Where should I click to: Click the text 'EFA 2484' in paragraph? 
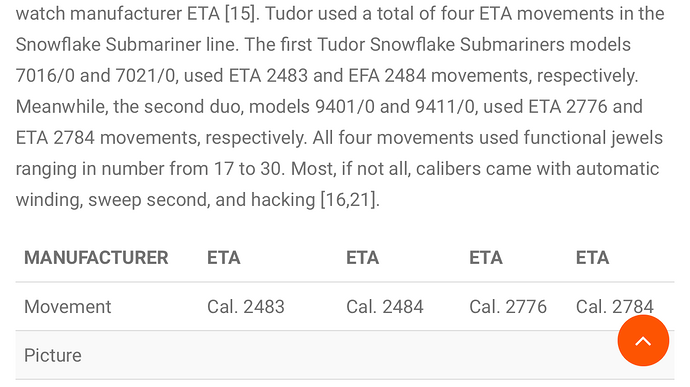point(387,76)
